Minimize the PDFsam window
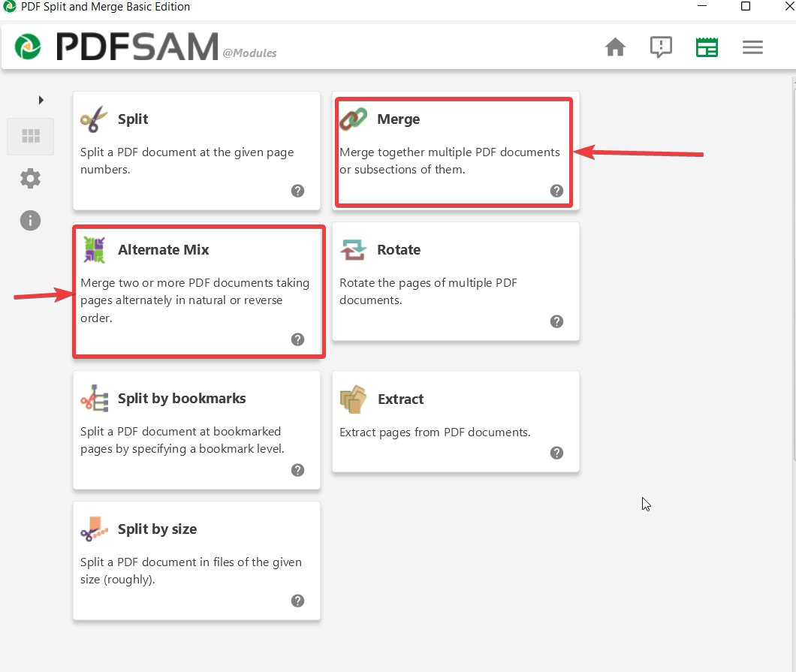The height and width of the screenshot is (672, 796). [x=702, y=6]
